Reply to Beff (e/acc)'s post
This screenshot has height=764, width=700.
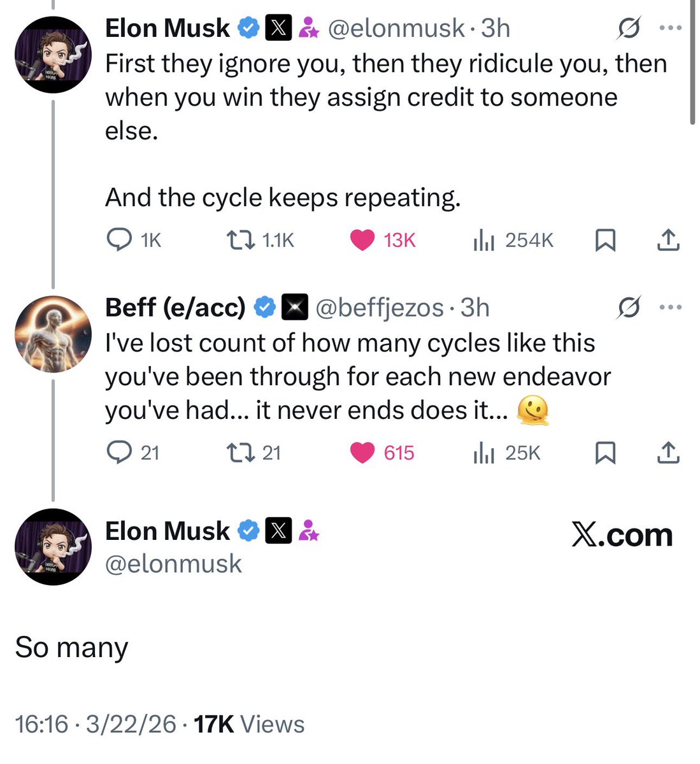tap(119, 453)
